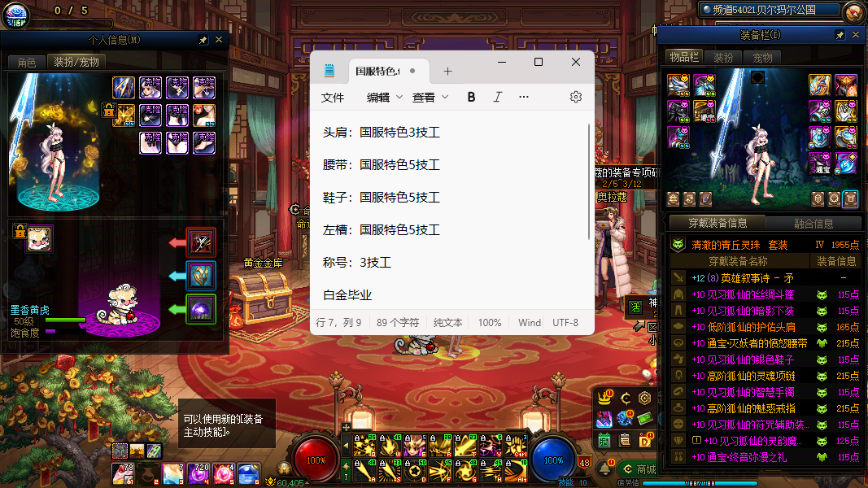Open Notepad settings gear

576,97
